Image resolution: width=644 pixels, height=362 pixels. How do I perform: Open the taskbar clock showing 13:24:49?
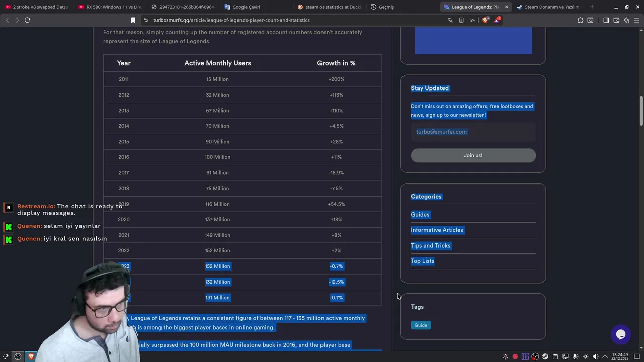[x=620, y=356]
